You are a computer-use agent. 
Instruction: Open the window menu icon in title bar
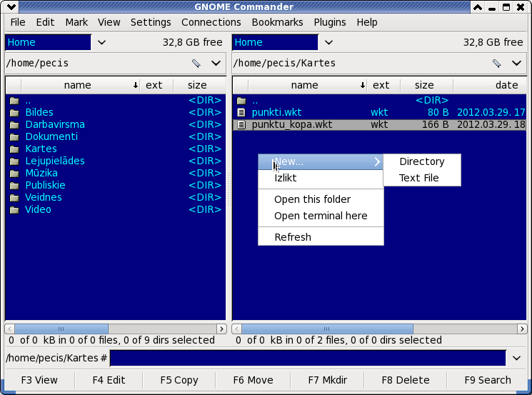point(11,6)
